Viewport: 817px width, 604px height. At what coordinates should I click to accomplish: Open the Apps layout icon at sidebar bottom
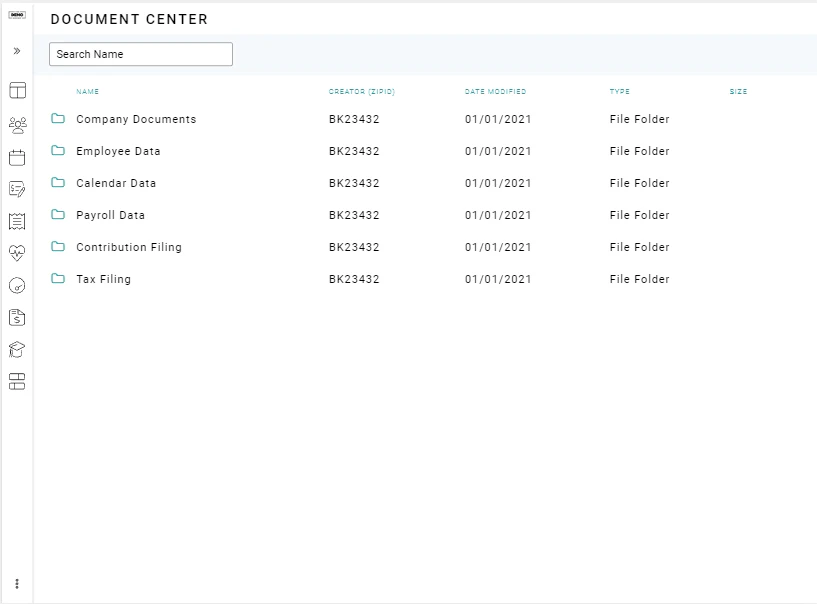(16, 381)
